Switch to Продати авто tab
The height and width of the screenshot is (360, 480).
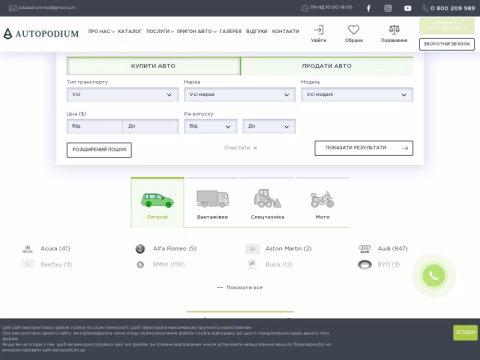coord(327,66)
